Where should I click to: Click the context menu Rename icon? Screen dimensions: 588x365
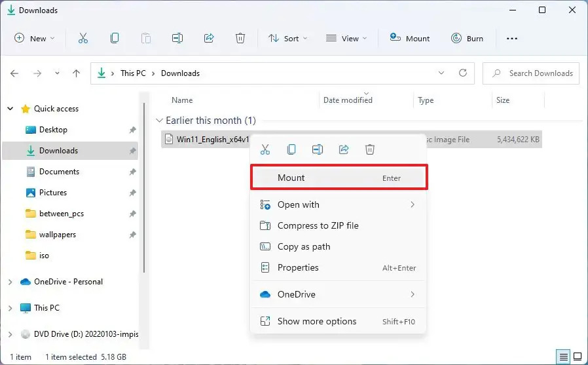pyautogui.click(x=318, y=149)
